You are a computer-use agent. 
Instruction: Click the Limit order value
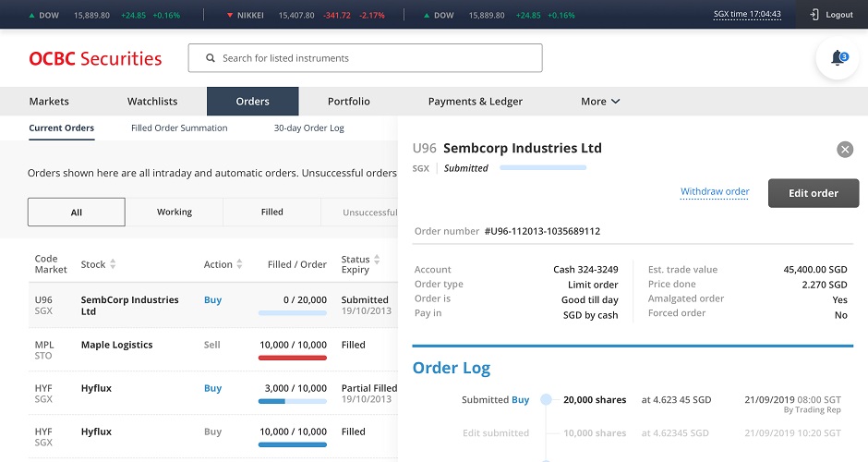593,285
